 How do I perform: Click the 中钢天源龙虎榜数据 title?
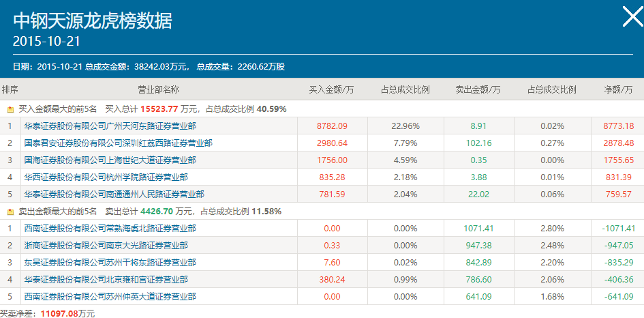(93, 20)
